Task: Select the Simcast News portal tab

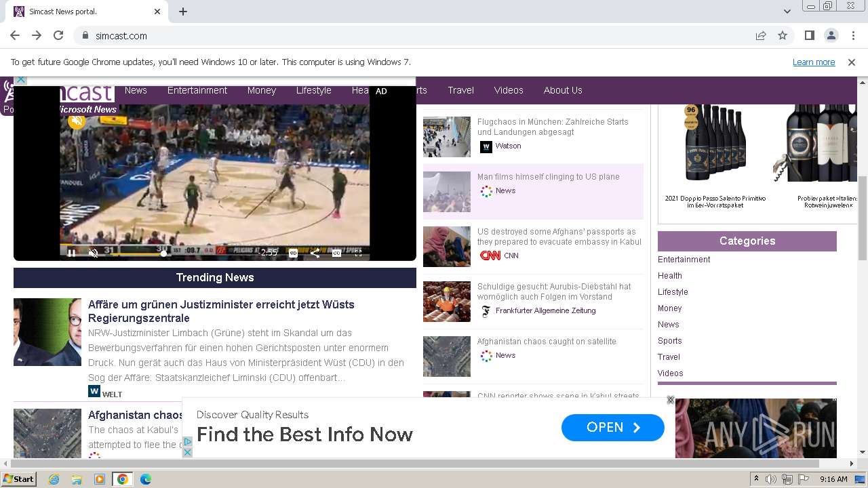Action: coord(87,12)
